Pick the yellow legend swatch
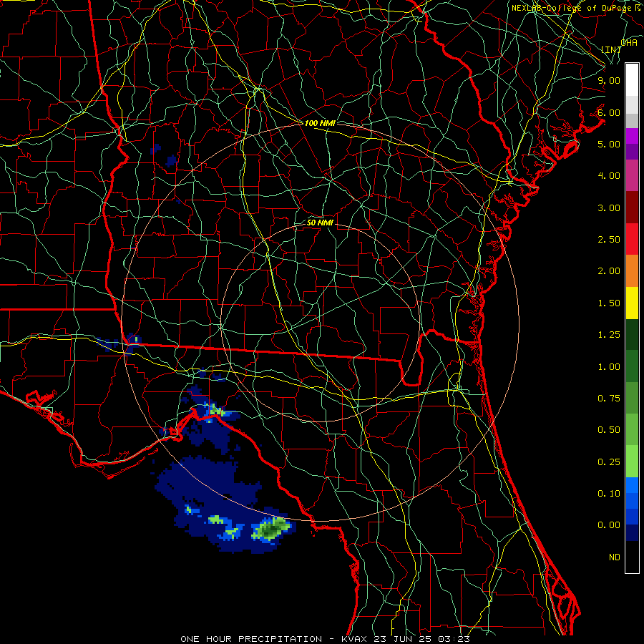This screenshot has height=644, width=644. click(x=632, y=303)
